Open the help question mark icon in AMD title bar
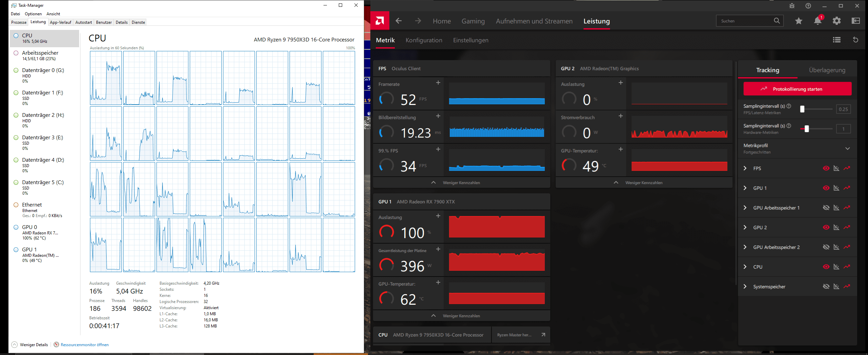The height and width of the screenshot is (355, 868). 808,6
